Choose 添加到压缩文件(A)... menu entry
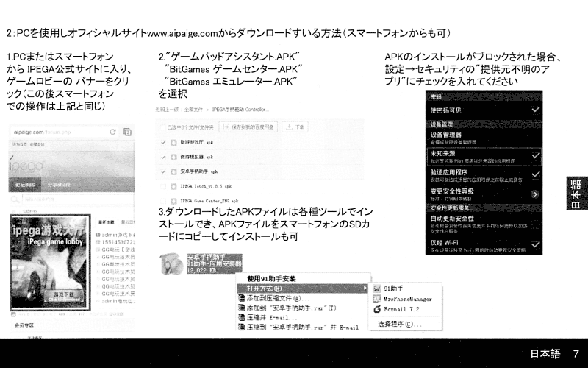Viewport: 588px width, 368px height. [278, 298]
